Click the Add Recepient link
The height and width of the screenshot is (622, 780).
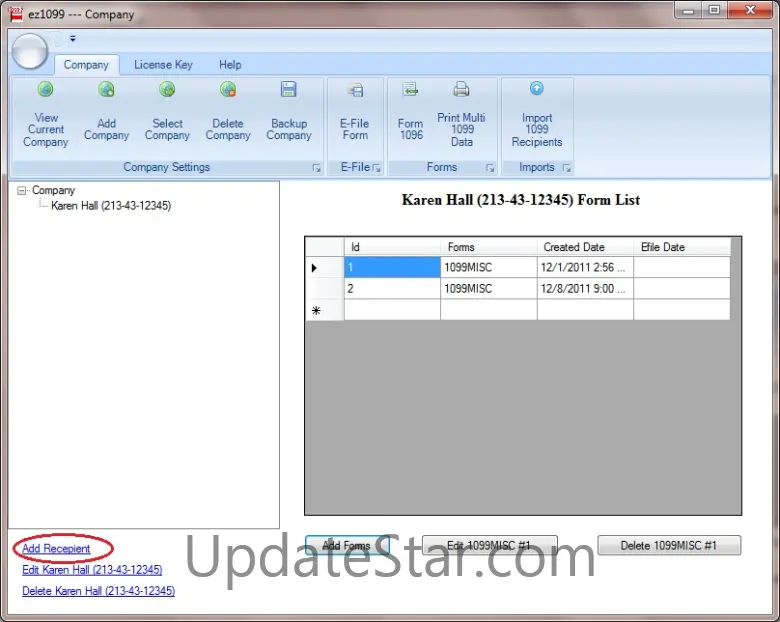tap(56, 549)
